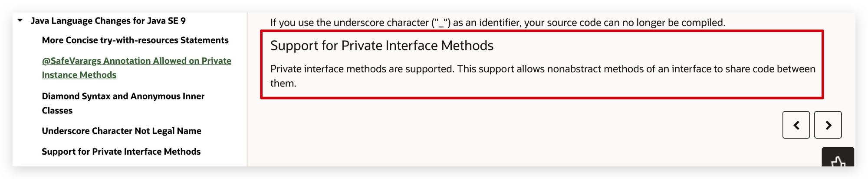Click the quoted underscore symbol in the top sentence
Screen dimensions: 868x179
441,22
